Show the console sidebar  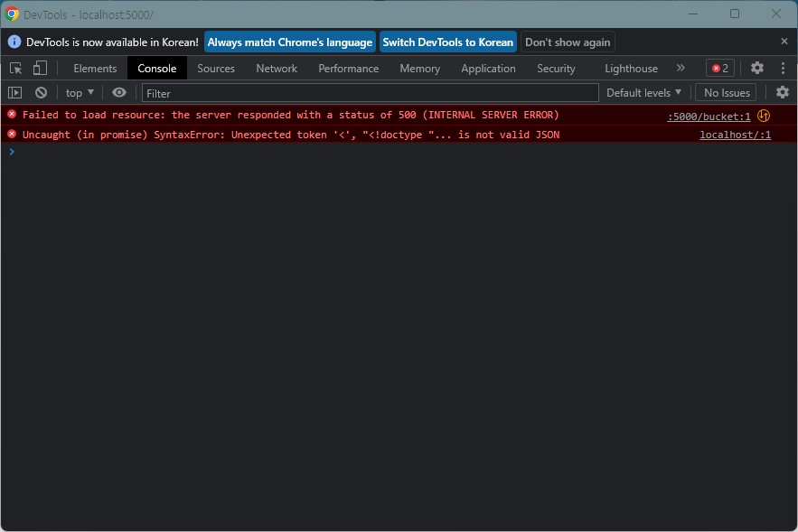14,92
